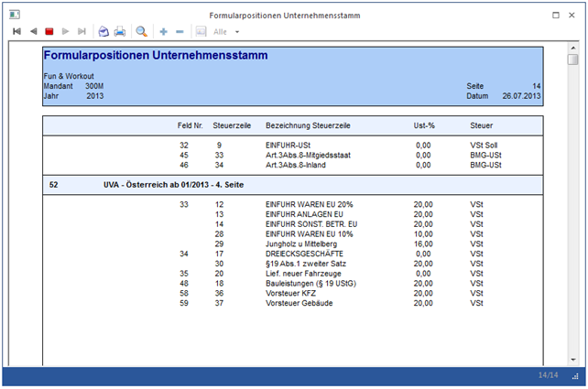Go to the previous report page

click(x=34, y=31)
